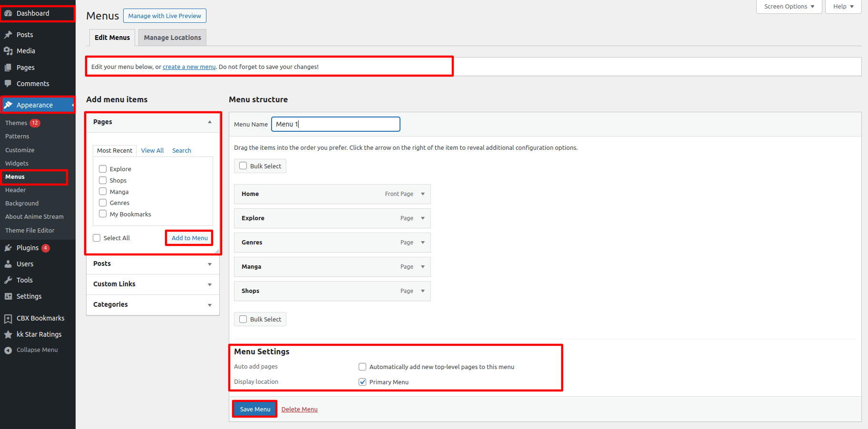Click the Users person icon

(8, 264)
